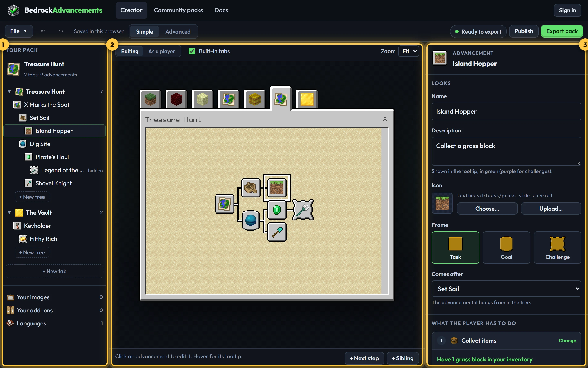
Task: Add a Next step advancement
Action: 364,358
